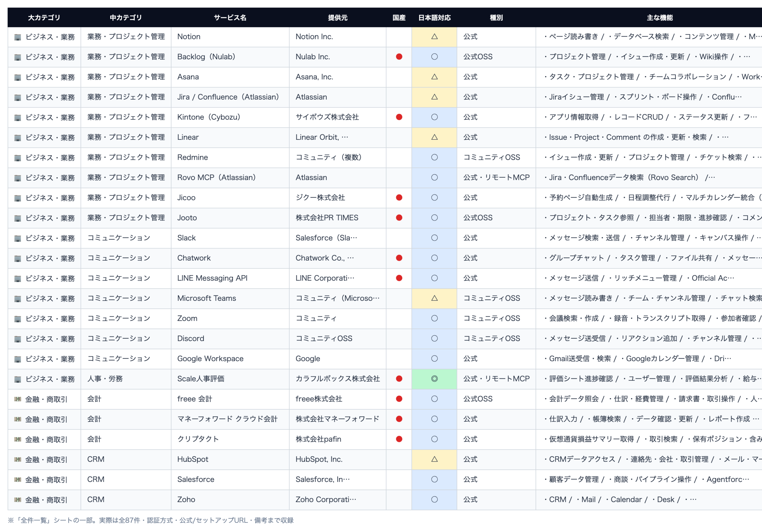The image size is (762, 532).
Task: Click the triangle 日本語対応 mark in the HubSpot row
Action: pos(434,459)
